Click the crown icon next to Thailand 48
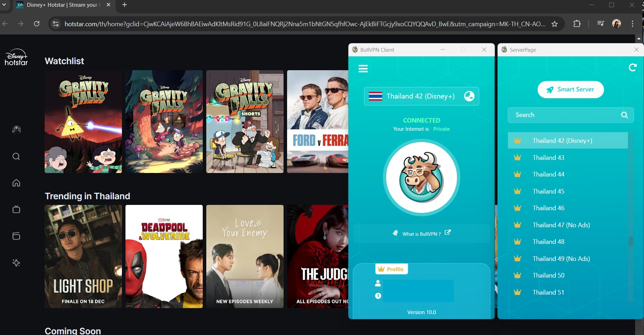 point(517,241)
